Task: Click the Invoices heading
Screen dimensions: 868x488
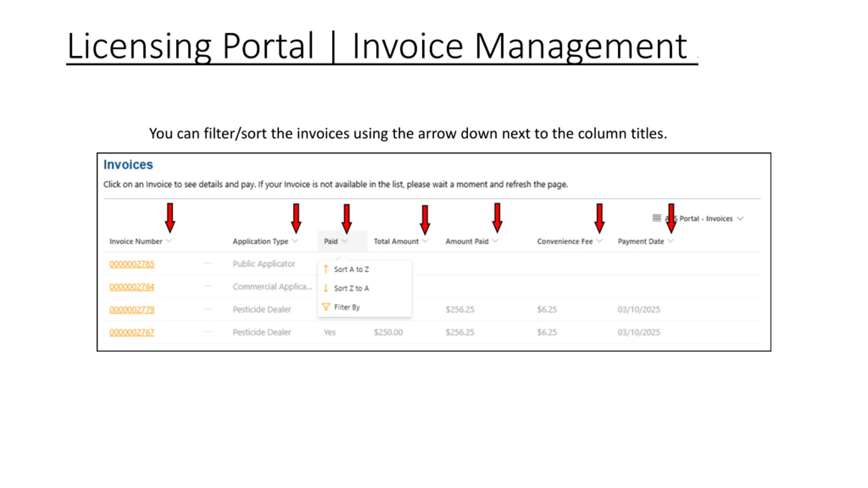Action: 128,165
